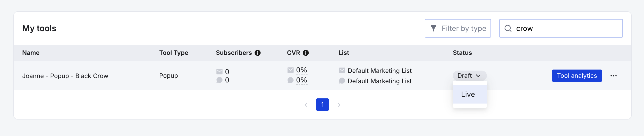Click the email CVR 0% value
Viewport: 644px width, 136px height.
point(301,70)
